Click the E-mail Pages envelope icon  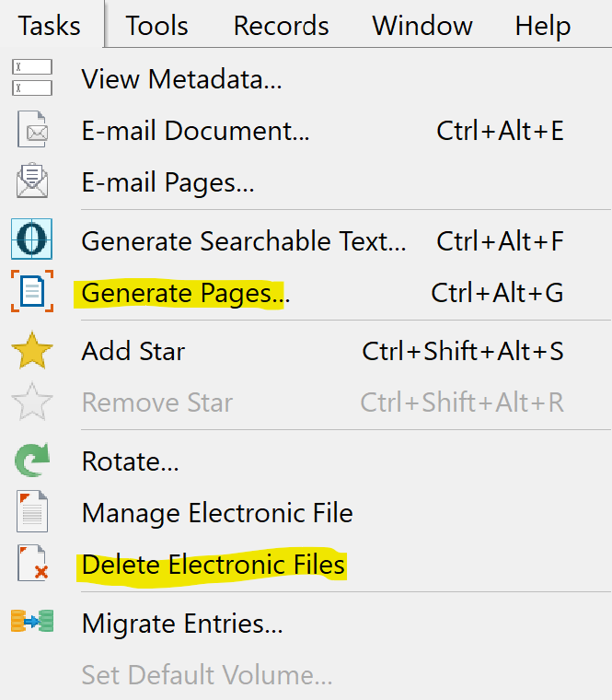coord(32,181)
